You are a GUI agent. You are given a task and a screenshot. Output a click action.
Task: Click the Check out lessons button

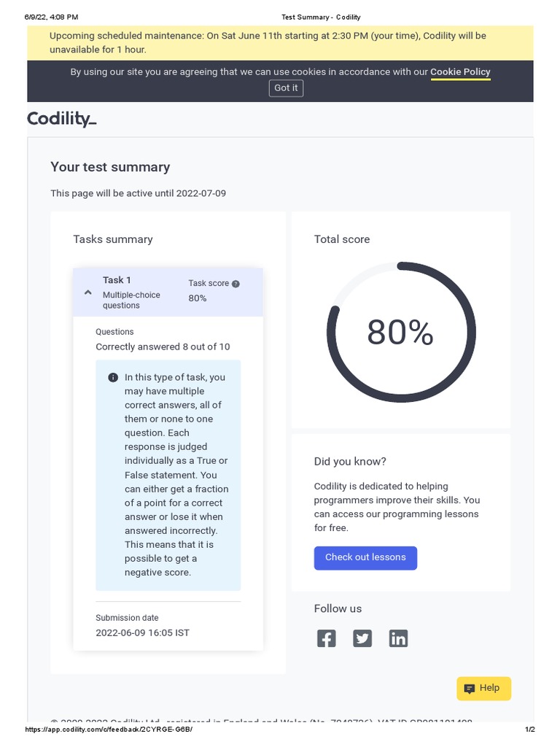[x=365, y=557]
